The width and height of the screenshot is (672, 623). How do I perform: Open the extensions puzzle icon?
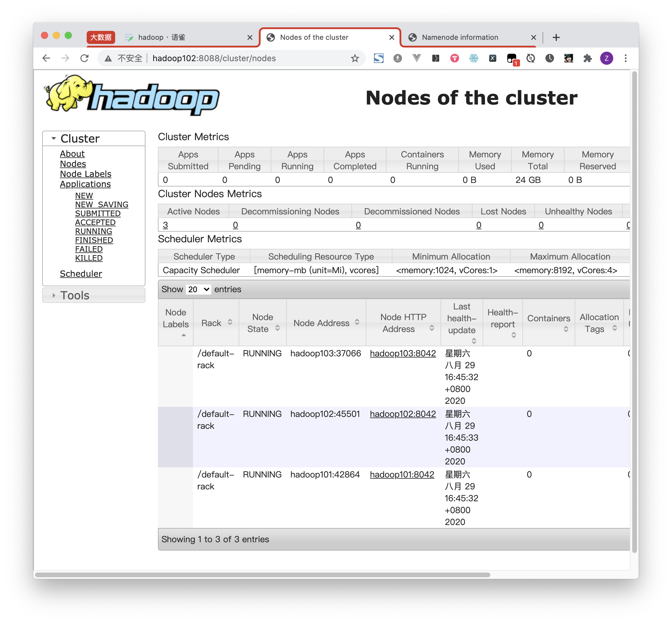pos(587,58)
